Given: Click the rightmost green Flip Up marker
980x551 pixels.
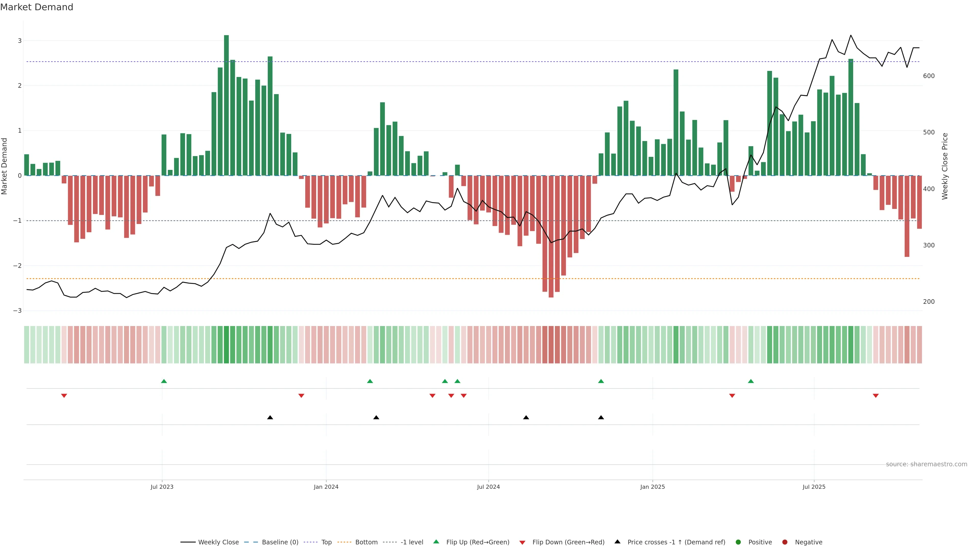Looking at the screenshot, I should (751, 381).
